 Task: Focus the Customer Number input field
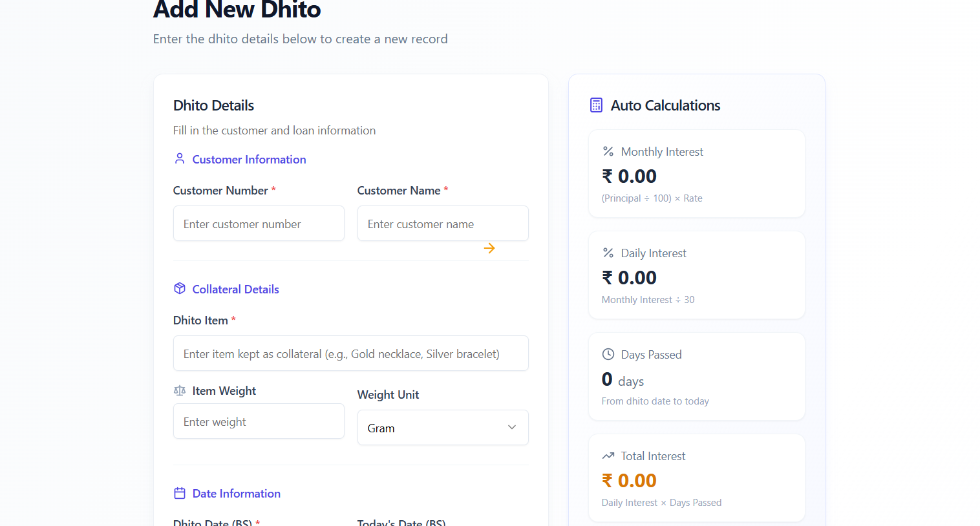tap(259, 224)
